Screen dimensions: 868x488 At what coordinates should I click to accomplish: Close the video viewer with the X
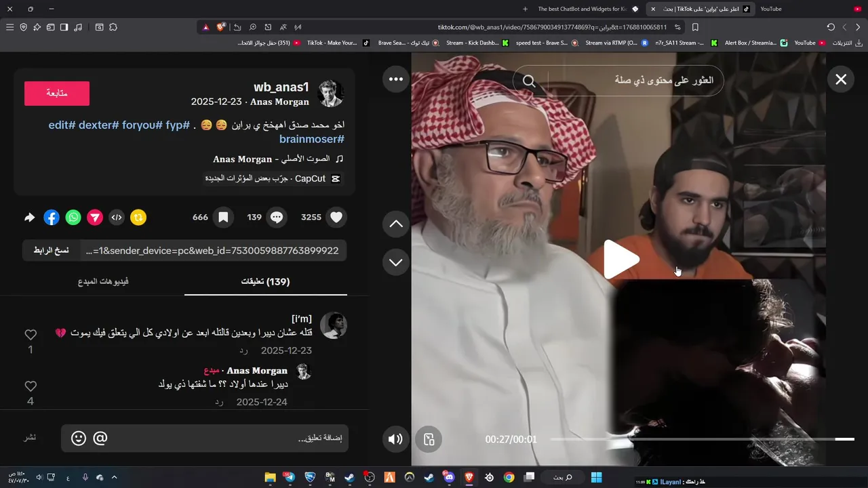point(841,79)
